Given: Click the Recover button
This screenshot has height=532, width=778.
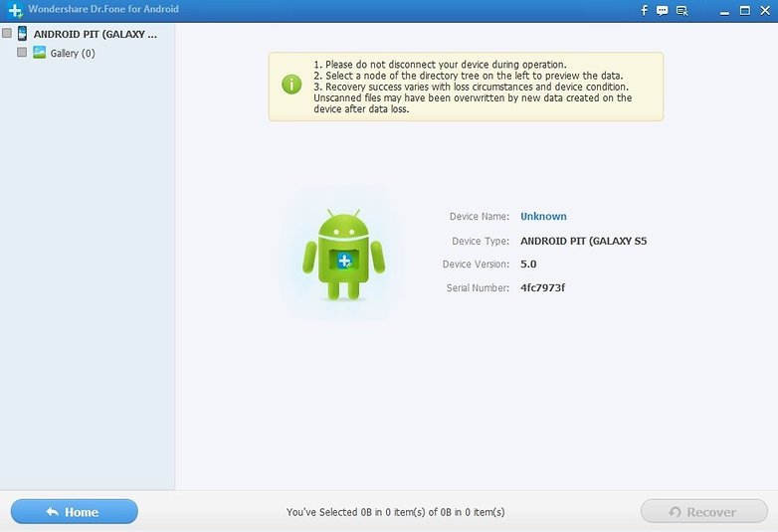Looking at the screenshot, I should pos(704,512).
